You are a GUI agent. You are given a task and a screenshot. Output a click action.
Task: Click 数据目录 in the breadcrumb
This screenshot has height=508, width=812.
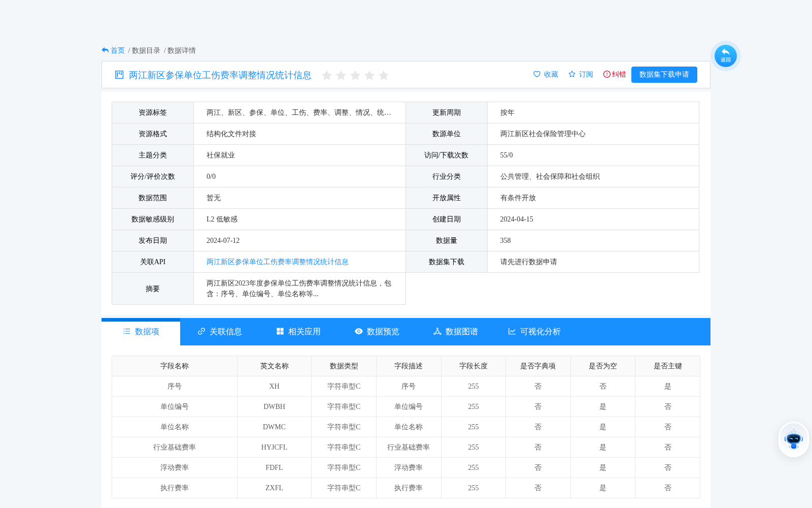tap(146, 50)
